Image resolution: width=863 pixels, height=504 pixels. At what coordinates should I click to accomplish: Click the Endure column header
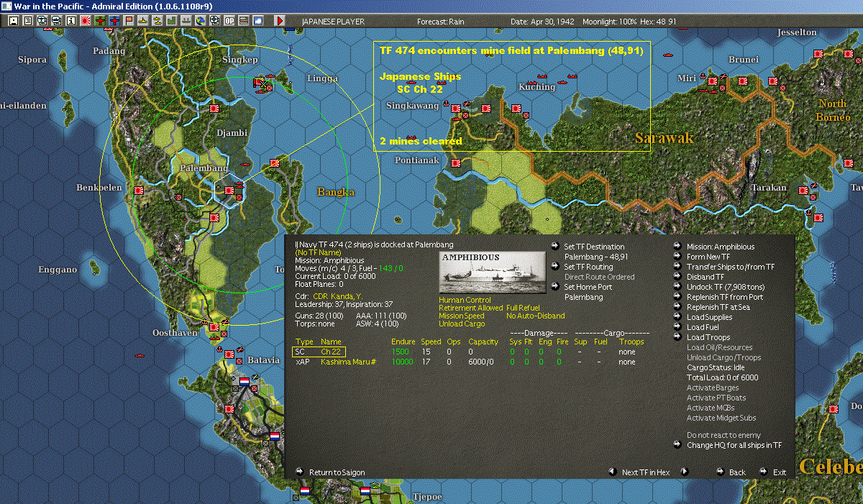click(x=403, y=342)
